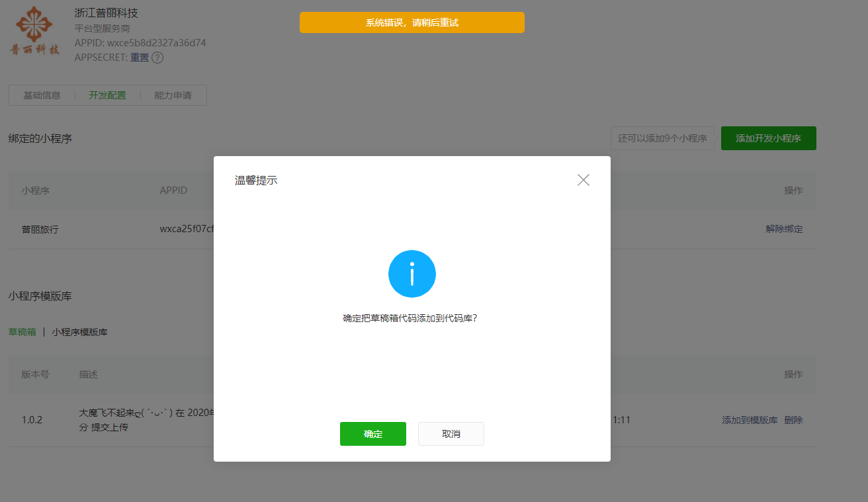
Task: Click the version number 1.0.2 entry
Action: tap(32, 419)
